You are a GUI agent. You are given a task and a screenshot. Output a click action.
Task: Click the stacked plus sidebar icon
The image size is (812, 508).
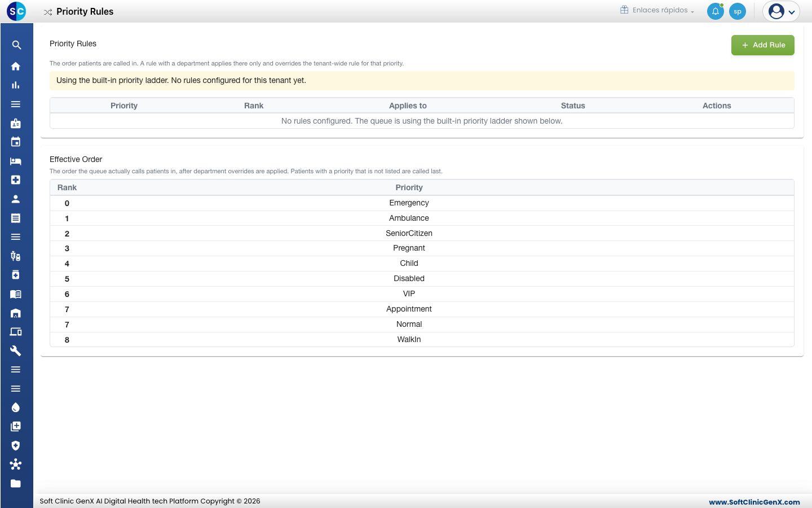pyautogui.click(x=16, y=427)
